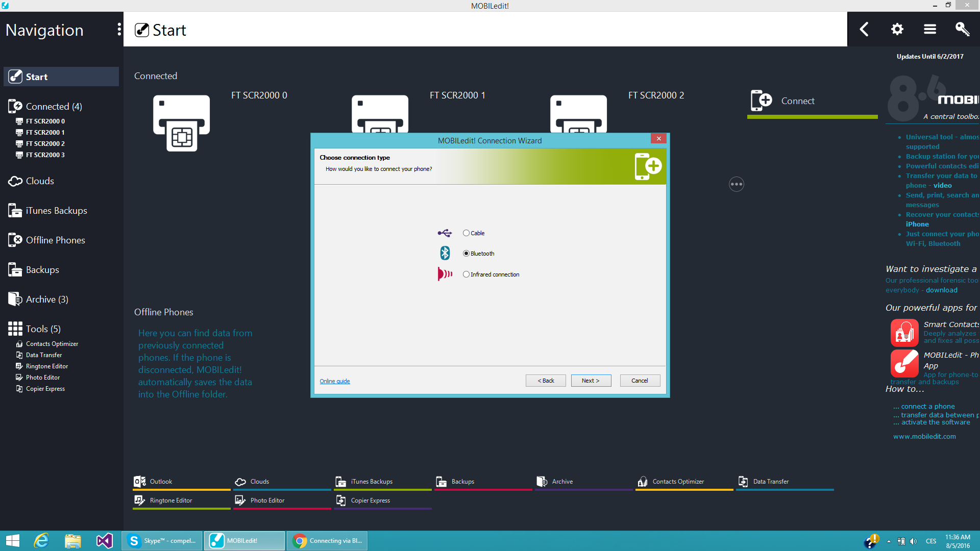Expand the Connected (4) tree section
The image size is (980, 551).
(54, 106)
